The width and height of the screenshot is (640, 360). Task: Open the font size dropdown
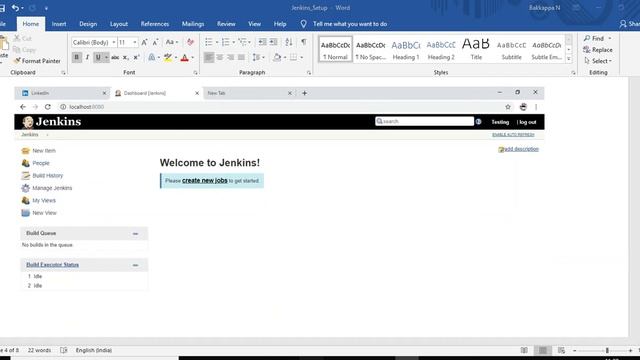tap(135, 42)
